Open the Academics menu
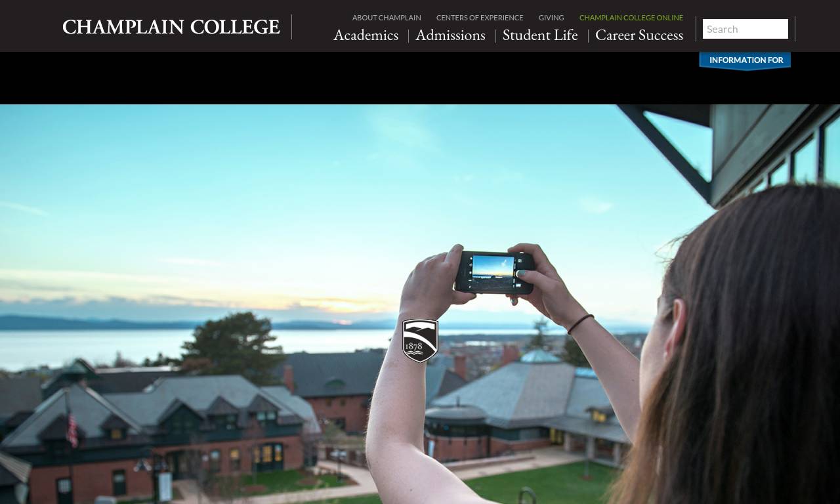The width and height of the screenshot is (840, 504). [x=366, y=35]
